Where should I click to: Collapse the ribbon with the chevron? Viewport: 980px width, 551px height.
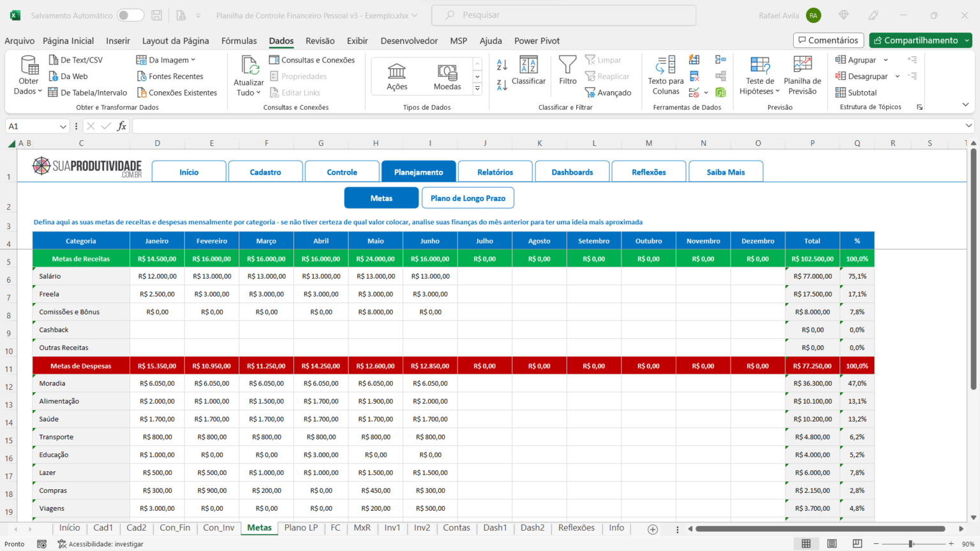pyautogui.click(x=965, y=105)
